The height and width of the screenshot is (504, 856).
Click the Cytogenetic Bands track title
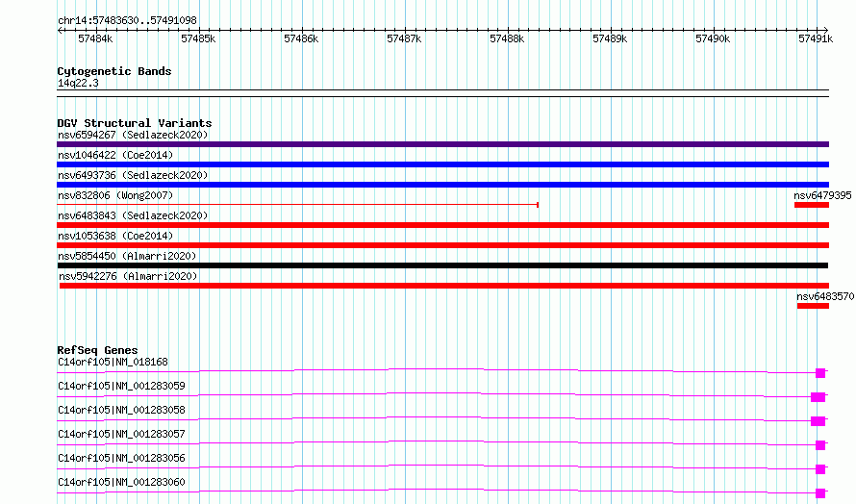114,71
